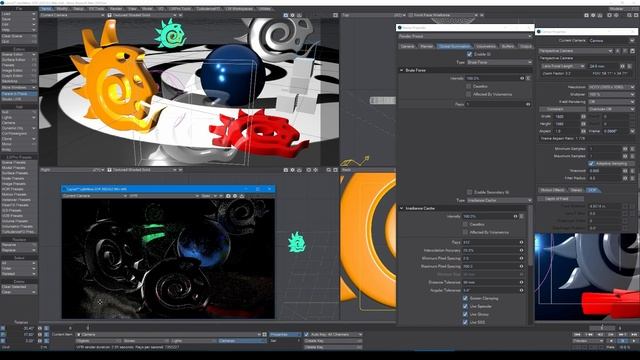Open the General tab in Render Properties
This screenshot has width=640, height=360.
tap(407, 46)
